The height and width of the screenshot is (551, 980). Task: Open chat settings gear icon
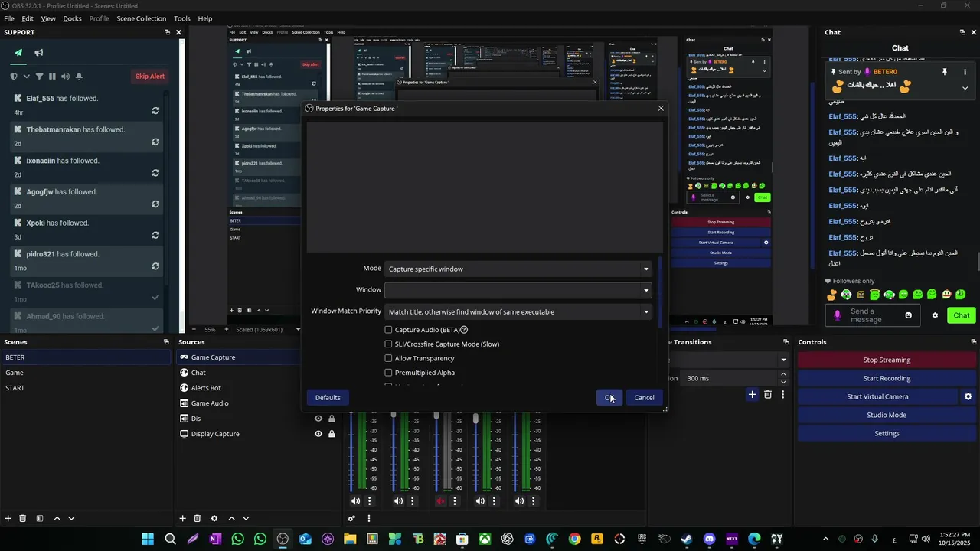[x=935, y=315]
